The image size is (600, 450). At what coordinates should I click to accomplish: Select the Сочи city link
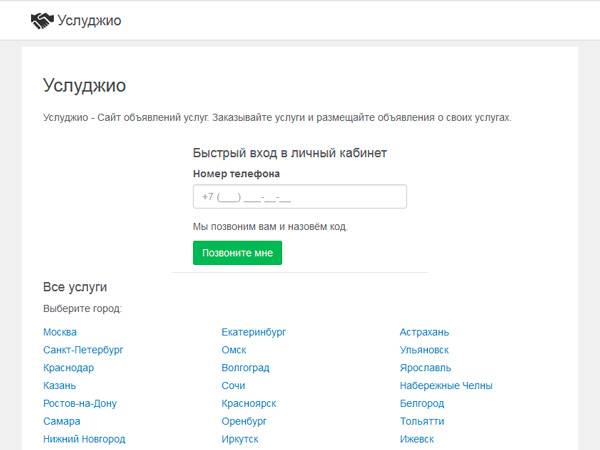pyautogui.click(x=233, y=386)
